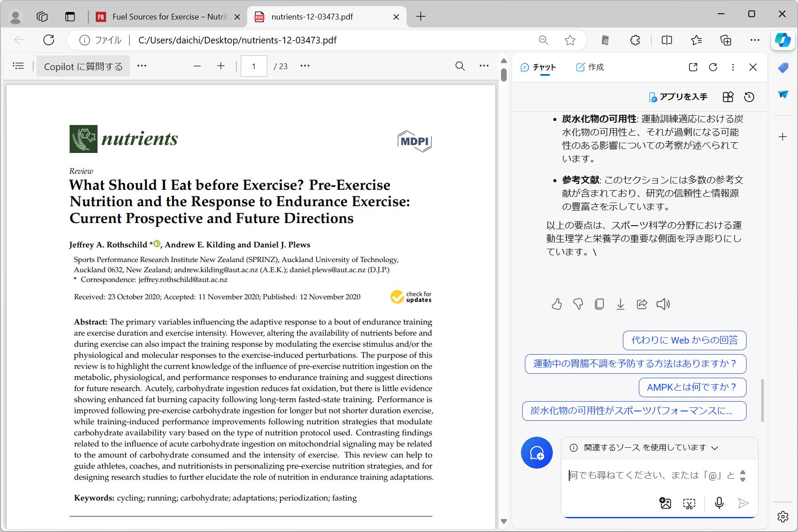Open Copilot in a new window
The height and width of the screenshot is (532, 798).
(693, 67)
